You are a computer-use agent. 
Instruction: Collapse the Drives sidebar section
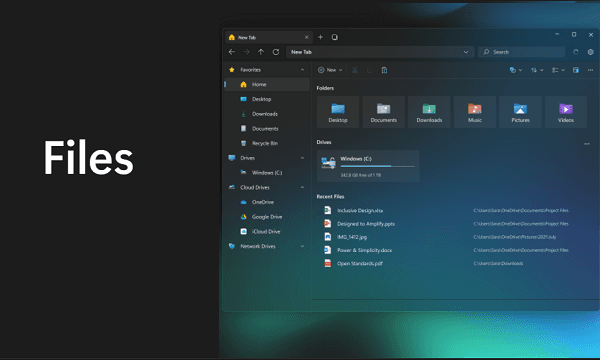302,158
